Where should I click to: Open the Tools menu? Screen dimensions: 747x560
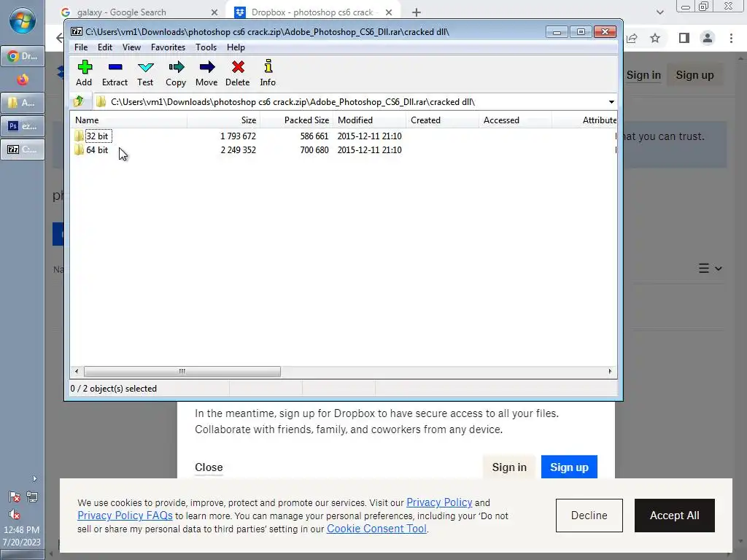pos(206,47)
